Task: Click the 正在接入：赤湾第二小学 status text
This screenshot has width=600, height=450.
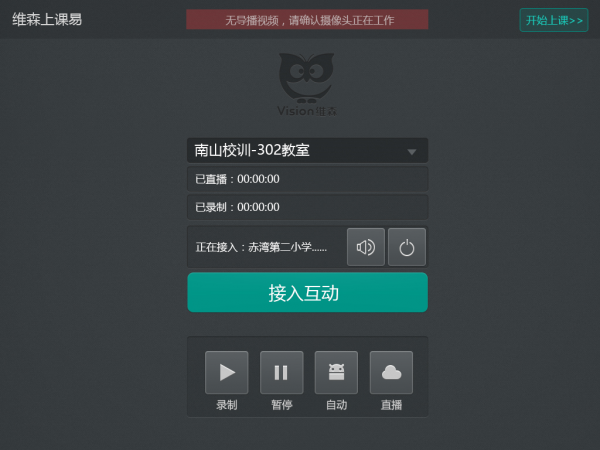Action: point(261,247)
